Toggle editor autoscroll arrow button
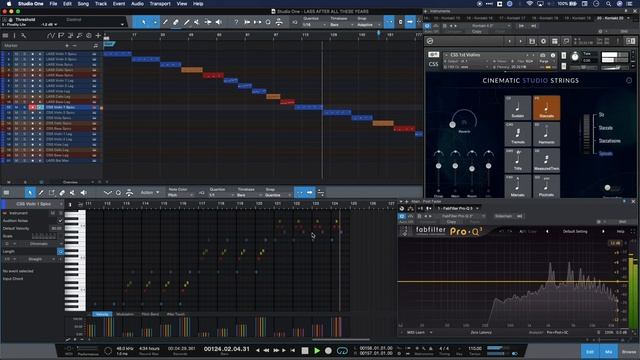 [x=310, y=193]
